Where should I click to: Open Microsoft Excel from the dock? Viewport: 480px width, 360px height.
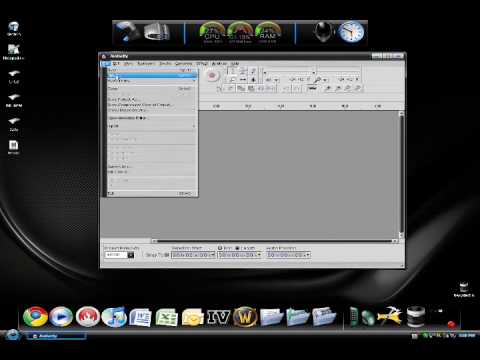tap(167, 317)
